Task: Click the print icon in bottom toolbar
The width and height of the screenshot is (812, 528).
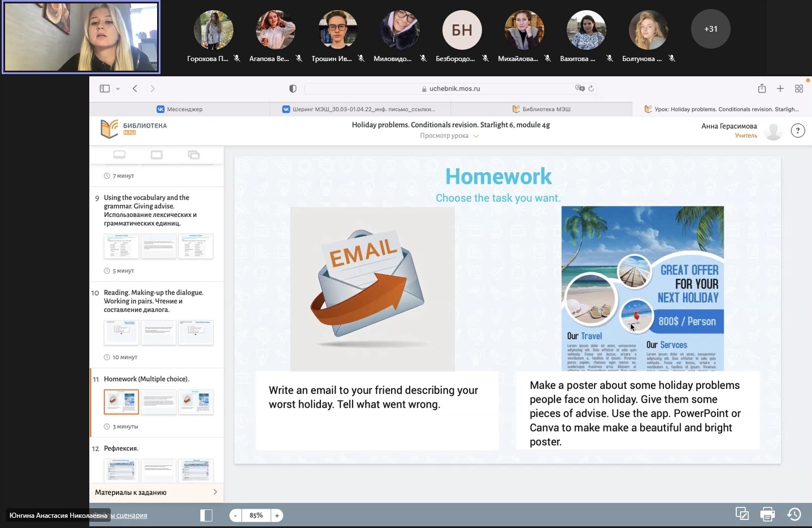Action: [767, 514]
